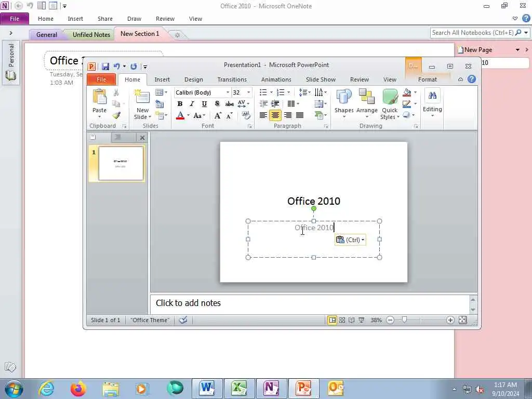
Task: Click Clear All Formatting icon
Action: click(246, 116)
